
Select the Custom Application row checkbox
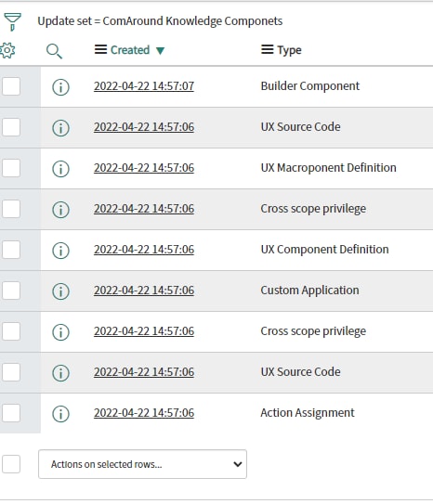(11, 291)
